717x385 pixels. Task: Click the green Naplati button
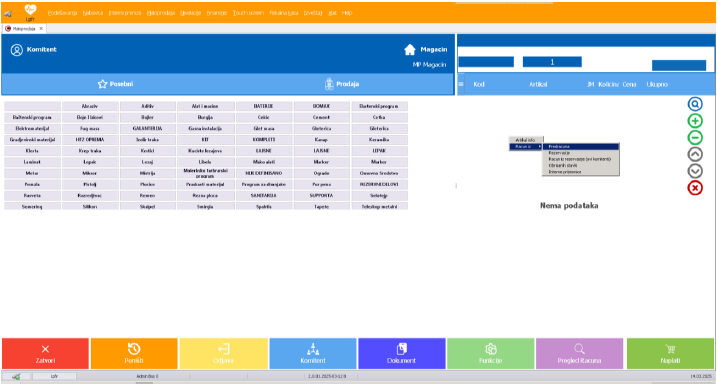coord(670,353)
